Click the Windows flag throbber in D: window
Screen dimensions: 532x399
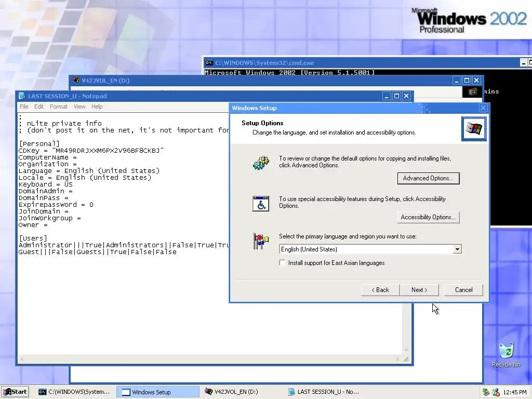pos(472,91)
